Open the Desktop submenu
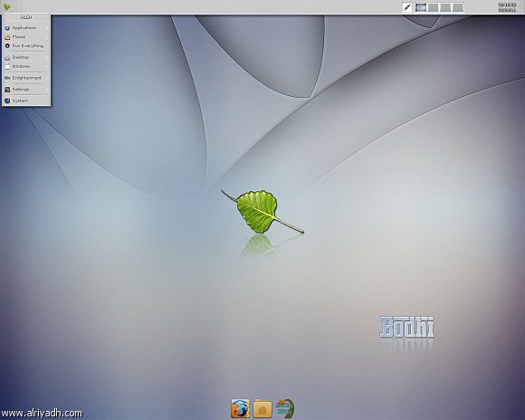 coord(26,57)
